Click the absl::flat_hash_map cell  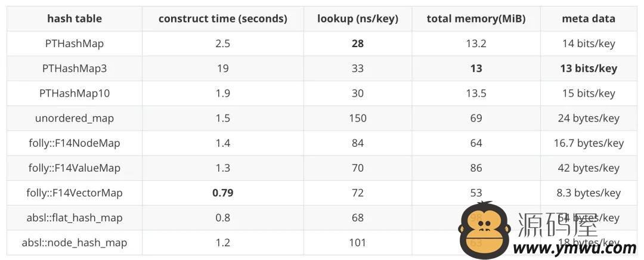tap(75, 218)
